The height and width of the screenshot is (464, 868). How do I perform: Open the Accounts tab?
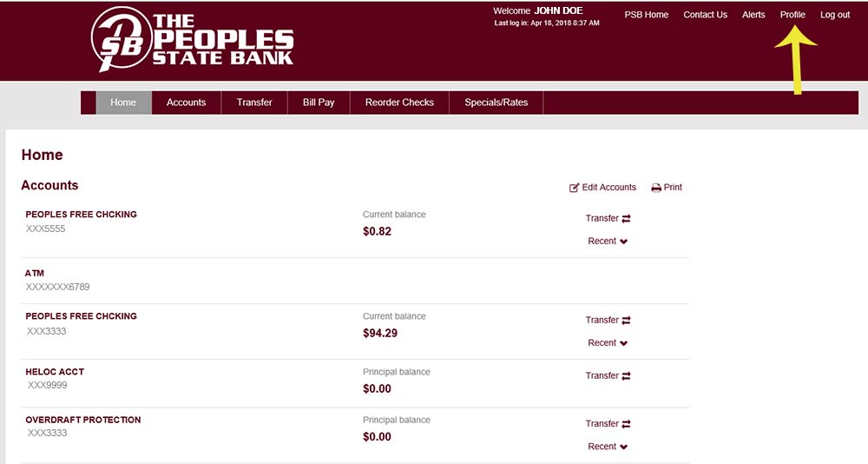tap(186, 103)
